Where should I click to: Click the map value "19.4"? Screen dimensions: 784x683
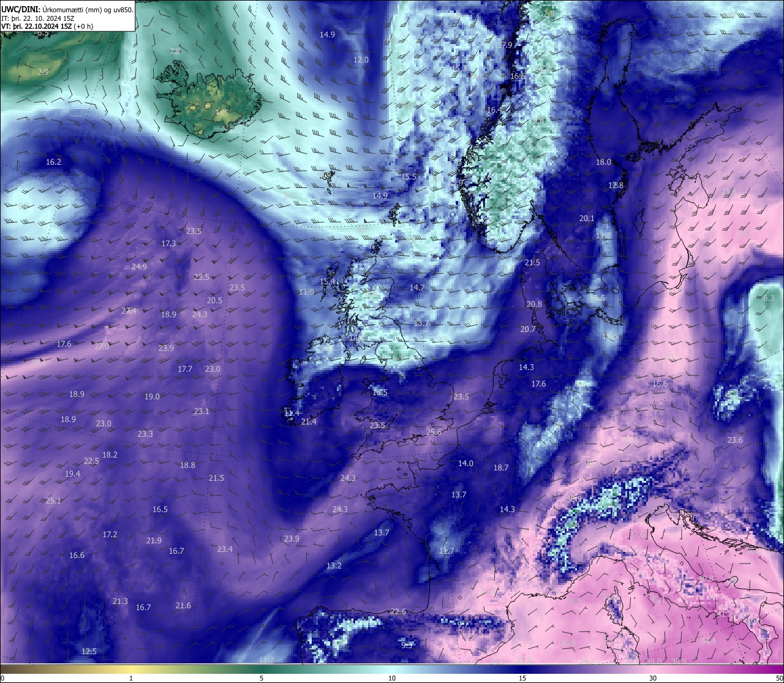(x=72, y=474)
